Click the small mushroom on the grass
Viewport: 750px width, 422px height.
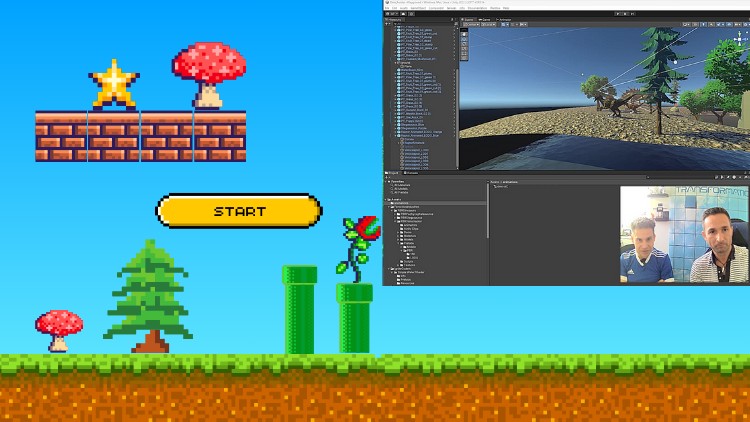(59, 329)
